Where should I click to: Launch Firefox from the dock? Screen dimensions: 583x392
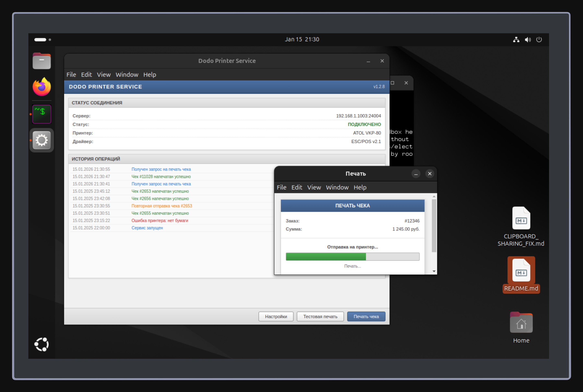tap(42, 87)
